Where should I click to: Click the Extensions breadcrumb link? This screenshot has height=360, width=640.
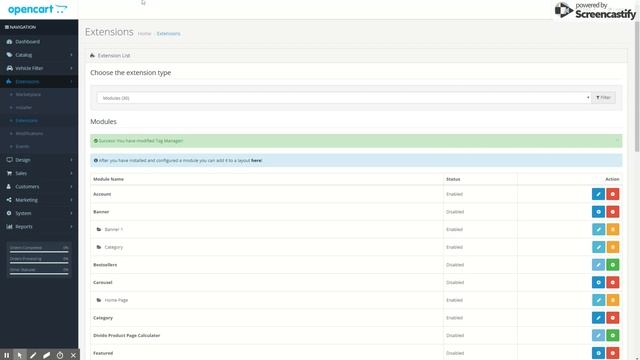(169, 33)
